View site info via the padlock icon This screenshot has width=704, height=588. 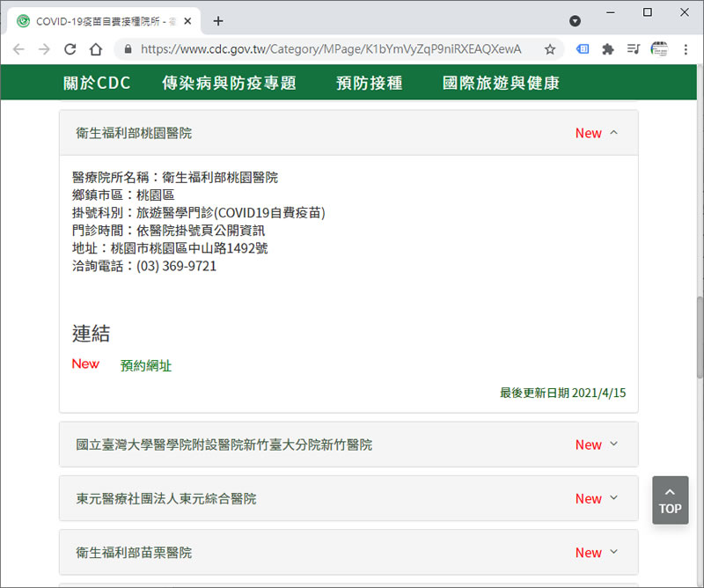click(128, 49)
